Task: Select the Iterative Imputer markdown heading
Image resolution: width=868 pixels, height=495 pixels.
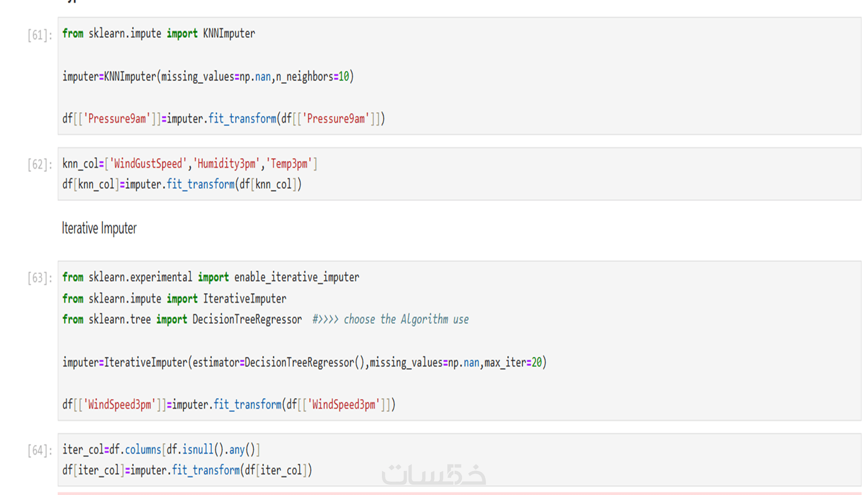Action: click(99, 228)
